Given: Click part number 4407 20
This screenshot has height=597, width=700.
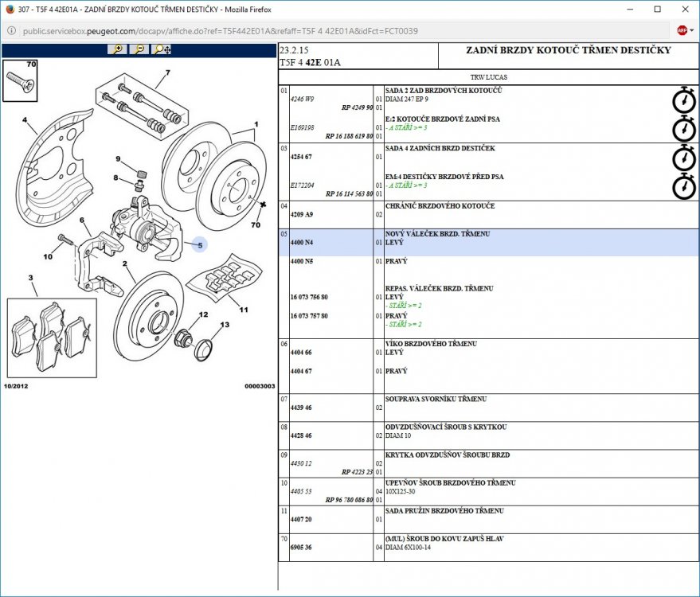Looking at the screenshot, I should pyautogui.click(x=301, y=519).
